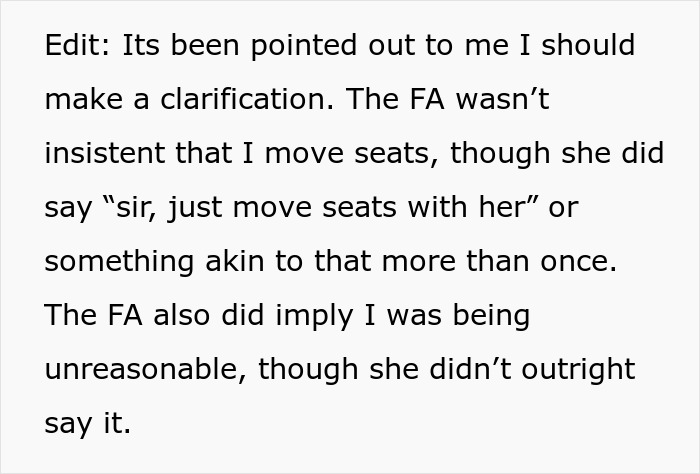Screen dimensions: 700x474
Task: Click the word "wasn't" in second line
Action: click(503, 99)
